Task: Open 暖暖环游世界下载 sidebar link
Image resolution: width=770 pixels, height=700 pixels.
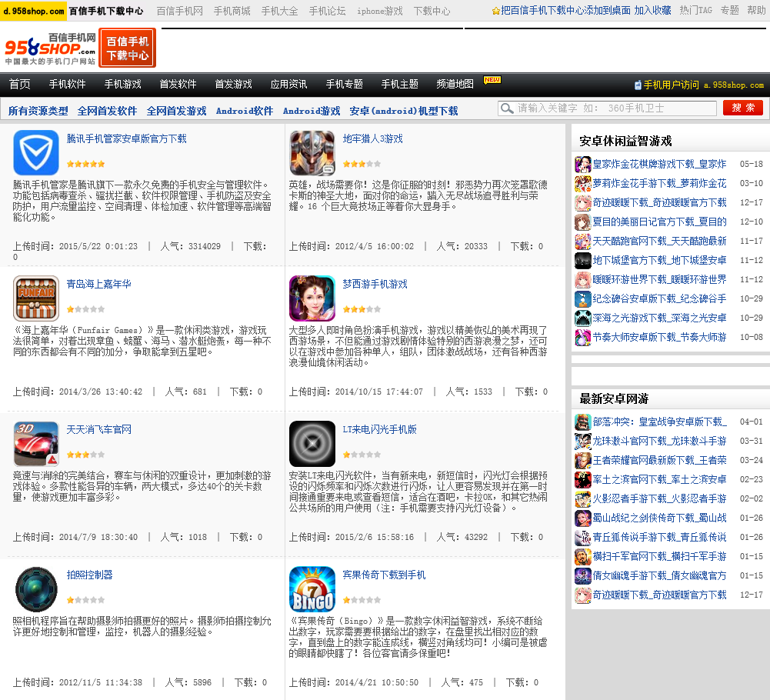Action: pos(659,279)
